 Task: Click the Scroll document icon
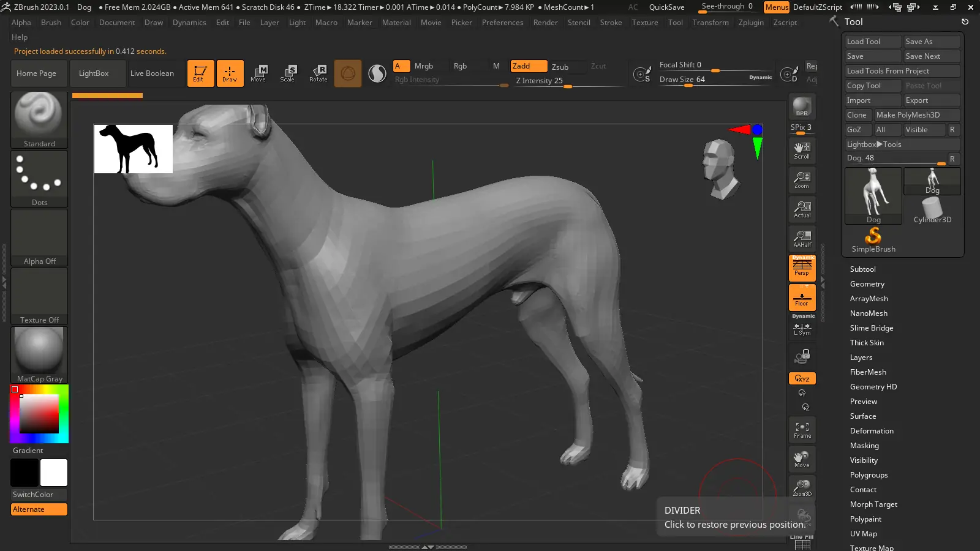[x=802, y=150]
